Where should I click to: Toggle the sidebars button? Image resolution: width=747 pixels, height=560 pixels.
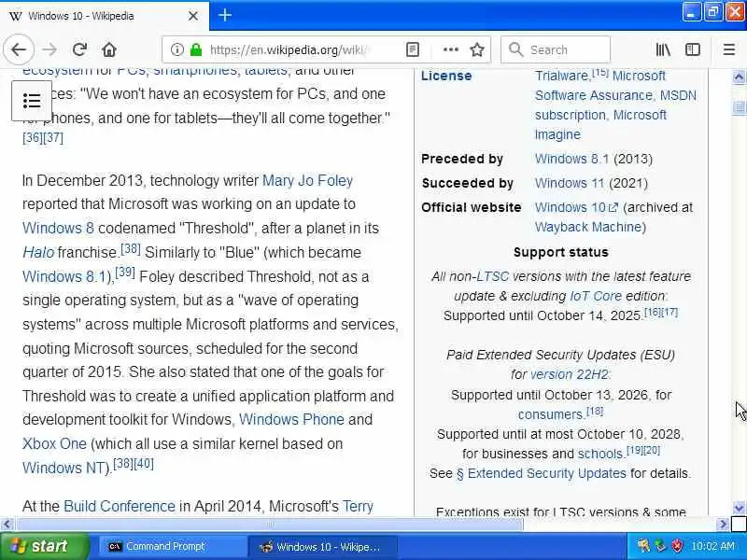tap(693, 49)
